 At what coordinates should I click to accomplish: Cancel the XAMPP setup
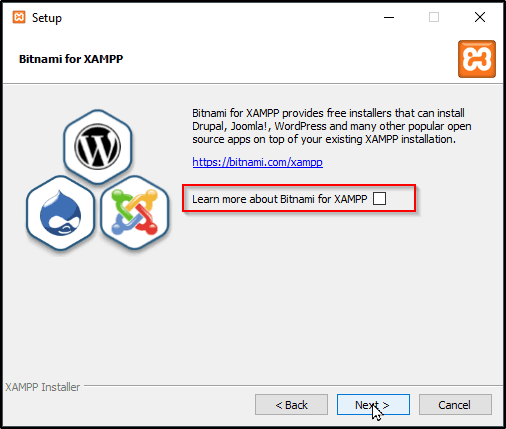[x=455, y=405]
